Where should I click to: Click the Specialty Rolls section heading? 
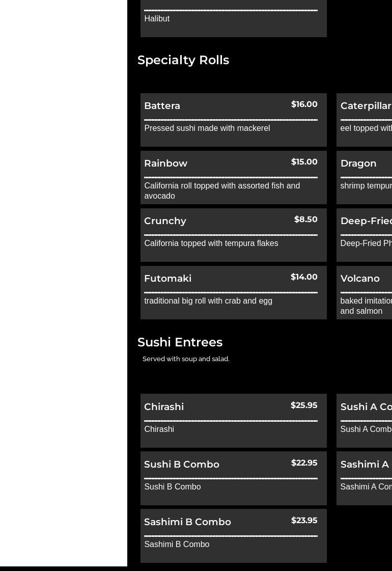point(183,60)
